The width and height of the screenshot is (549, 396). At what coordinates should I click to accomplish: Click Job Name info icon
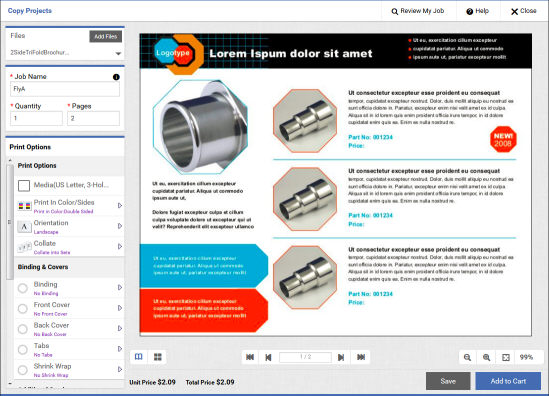[x=116, y=77]
